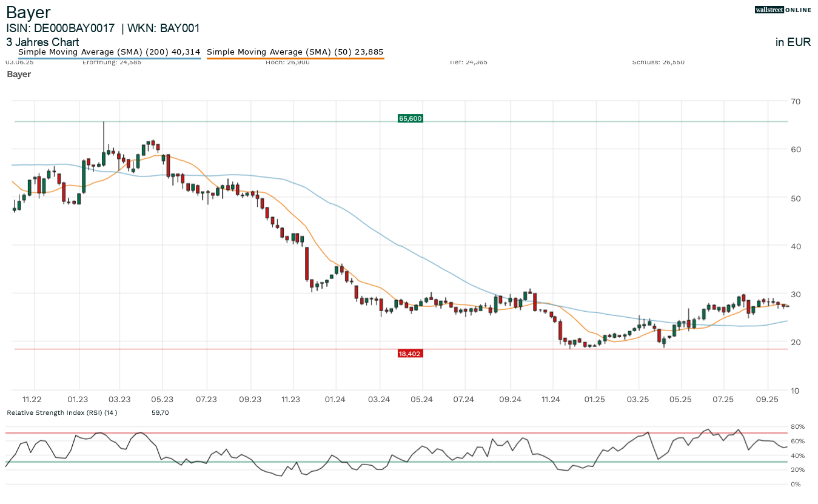Click the 70 price axis label

795,101
